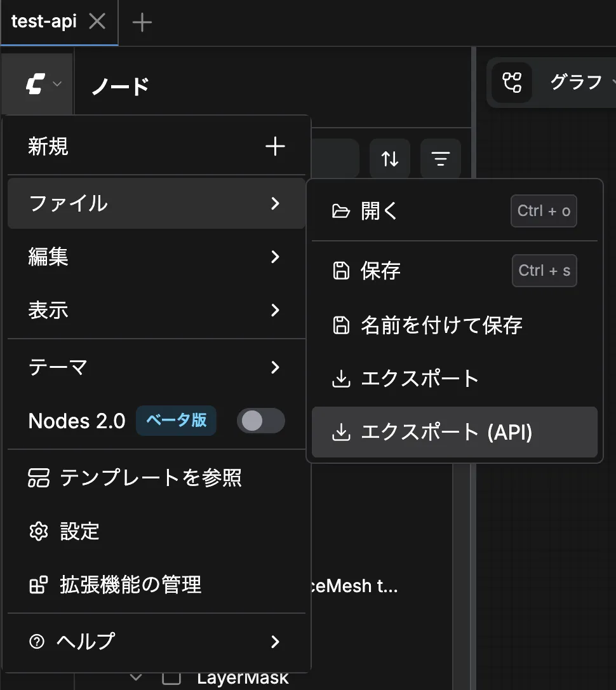Open the ファイル menu item
The image size is (616, 690).
(x=156, y=203)
